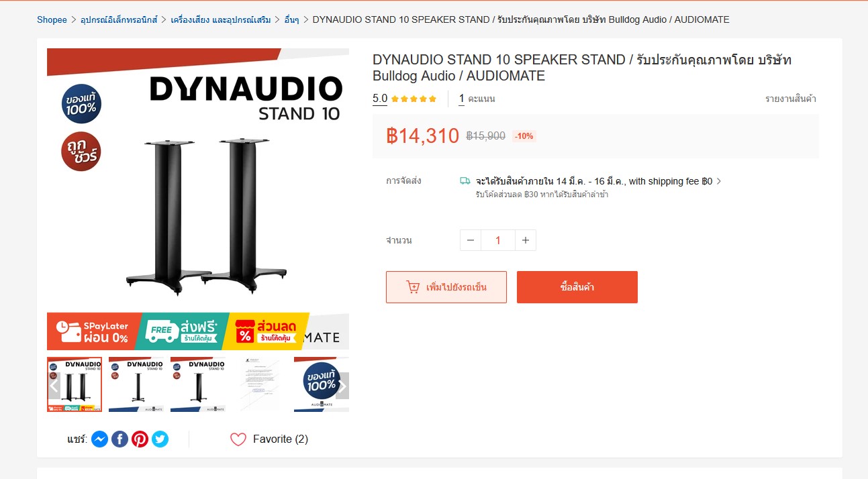Click the quantity input field
Image resolution: width=868 pixels, height=479 pixels.
(x=498, y=240)
